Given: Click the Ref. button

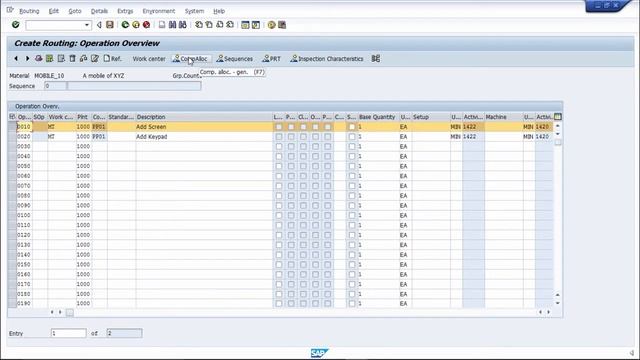Looking at the screenshot, I should click(113, 59).
